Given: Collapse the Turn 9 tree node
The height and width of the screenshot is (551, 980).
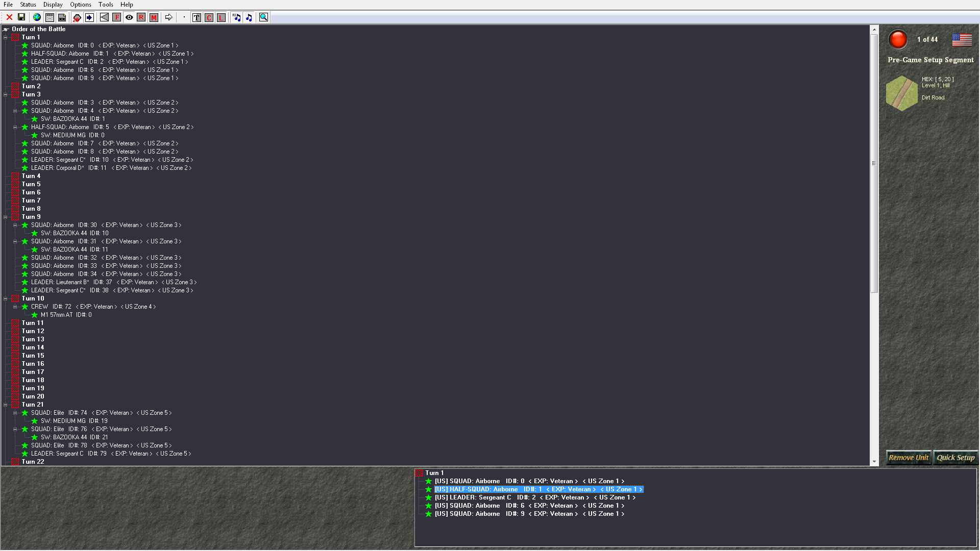Looking at the screenshot, I should coord(6,217).
